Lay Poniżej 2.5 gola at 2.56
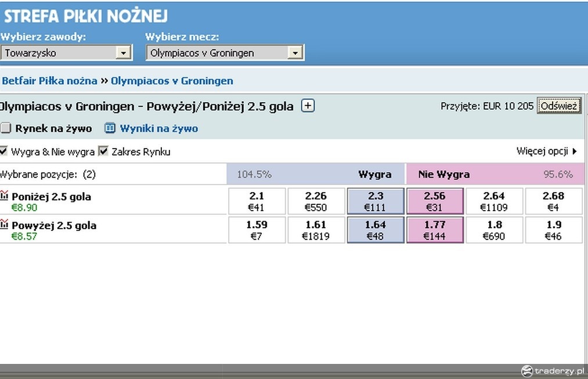This screenshot has width=588, height=379. (x=435, y=201)
